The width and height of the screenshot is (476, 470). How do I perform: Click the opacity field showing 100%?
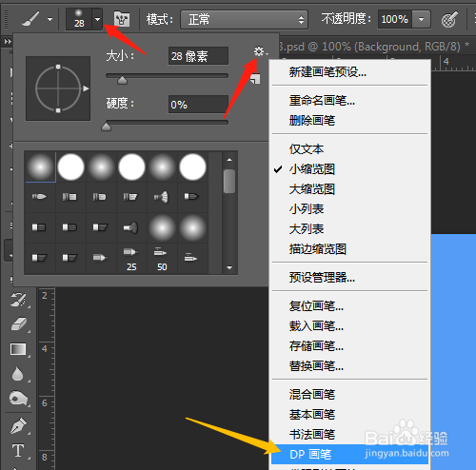tap(395, 19)
